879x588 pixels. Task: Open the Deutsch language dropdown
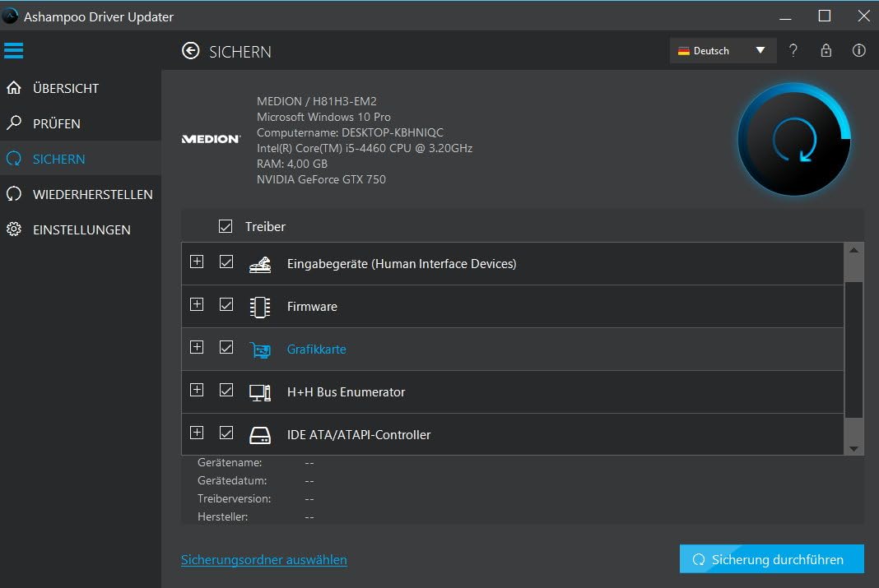coord(723,50)
